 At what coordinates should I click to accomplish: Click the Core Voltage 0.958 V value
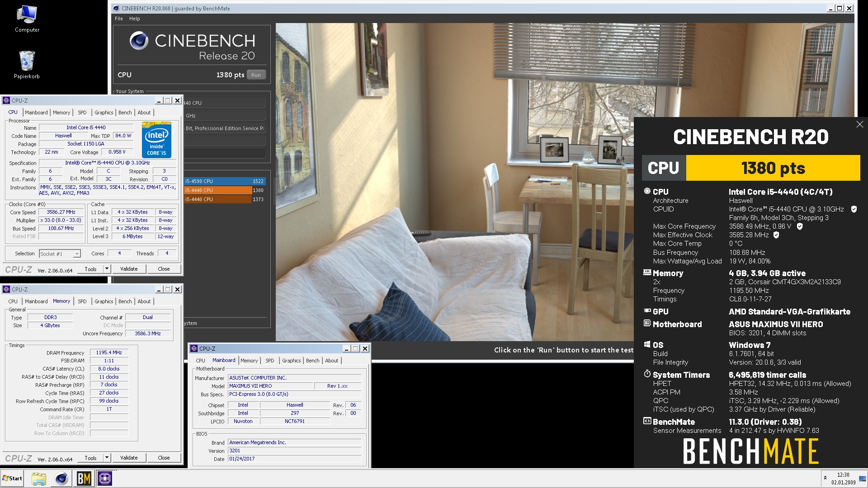[x=117, y=152]
